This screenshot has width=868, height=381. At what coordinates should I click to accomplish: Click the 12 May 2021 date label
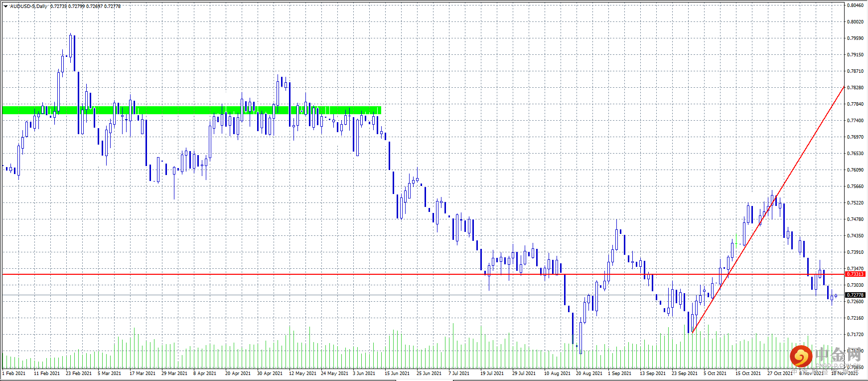point(302,373)
